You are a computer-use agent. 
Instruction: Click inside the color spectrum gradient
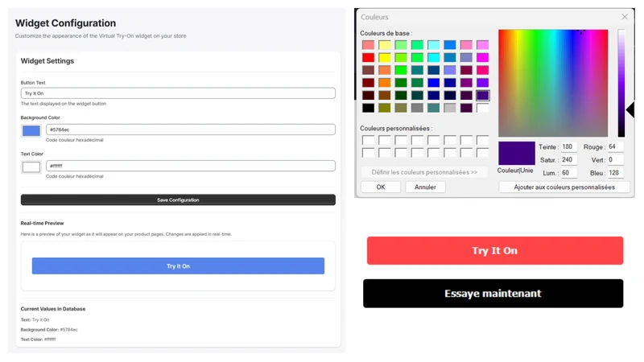point(553,83)
